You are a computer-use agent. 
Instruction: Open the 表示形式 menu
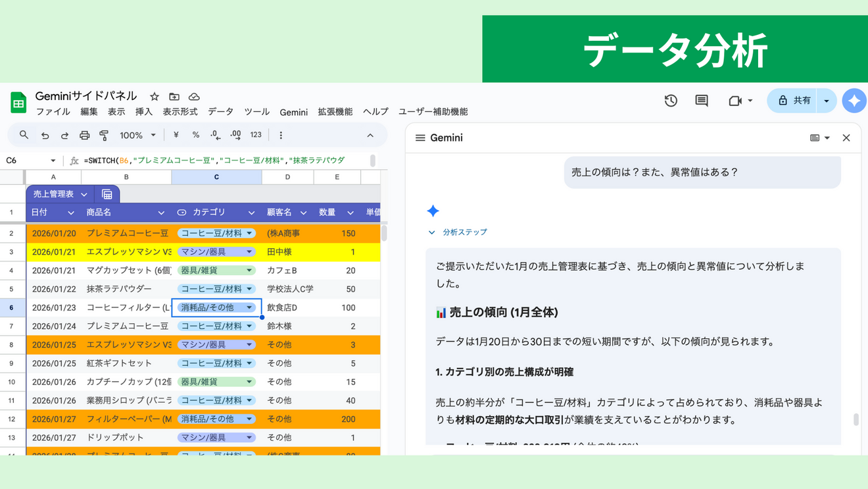tap(180, 112)
